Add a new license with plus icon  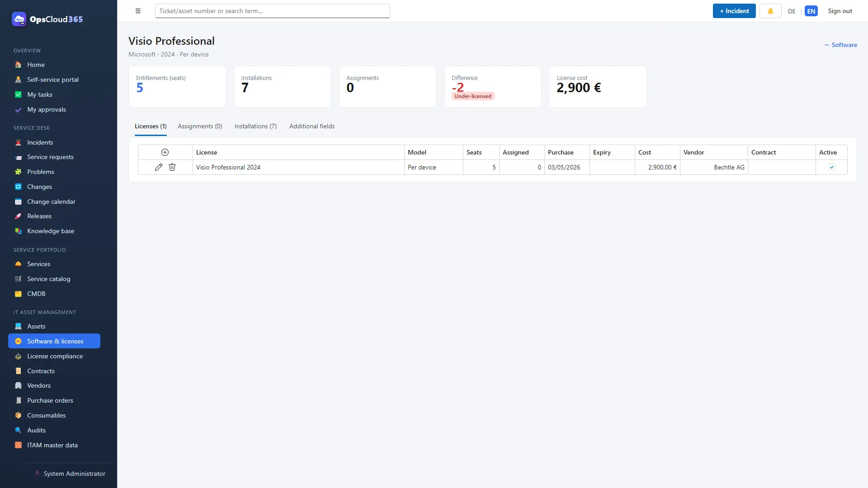pos(165,152)
